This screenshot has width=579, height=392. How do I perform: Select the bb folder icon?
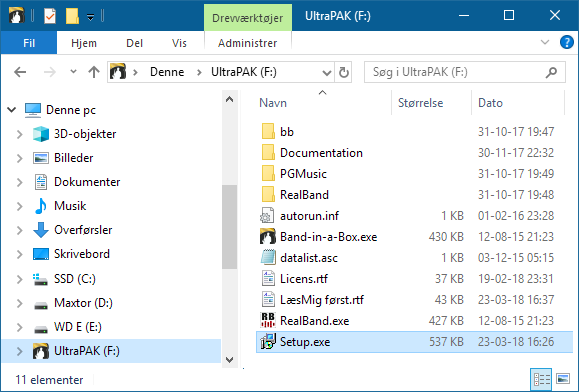coord(268,131)
